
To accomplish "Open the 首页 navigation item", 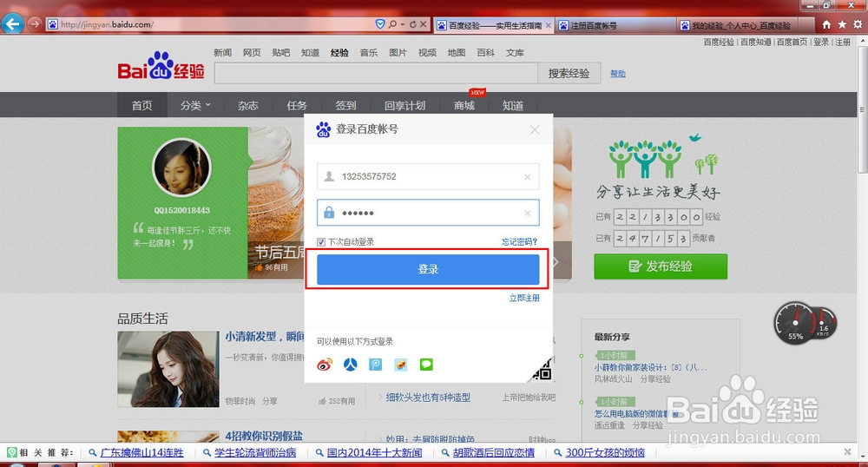I will (141, 105).
